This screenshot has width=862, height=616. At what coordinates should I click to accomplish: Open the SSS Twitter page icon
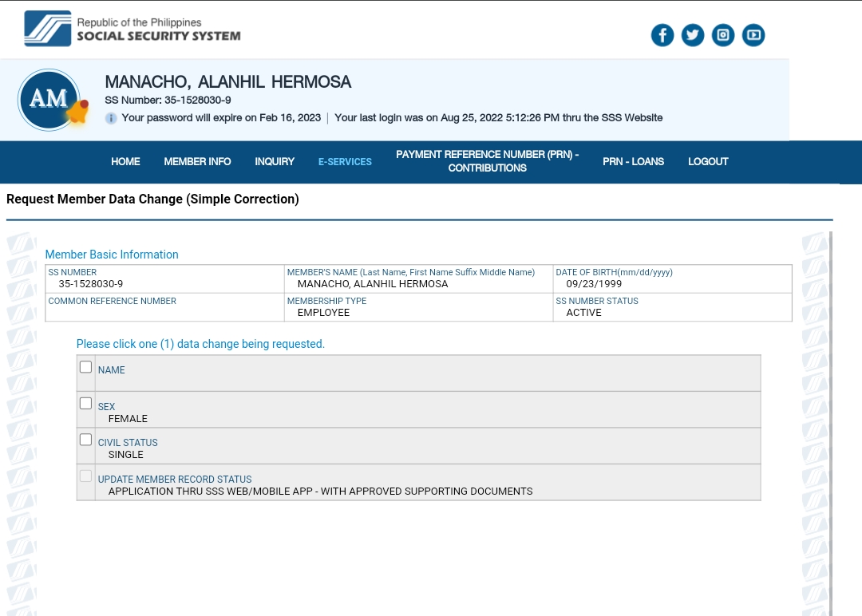[693, 35]
